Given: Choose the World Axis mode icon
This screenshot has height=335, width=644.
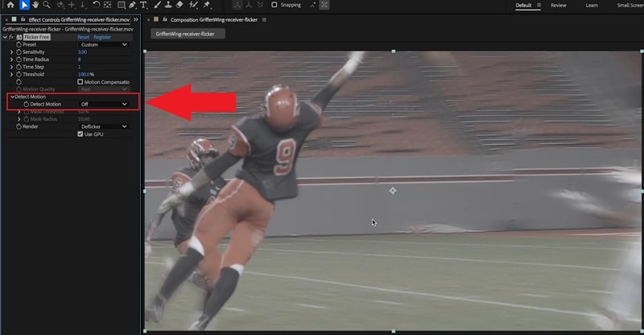Looking at the screenshot, I should [x=249, y=5].
